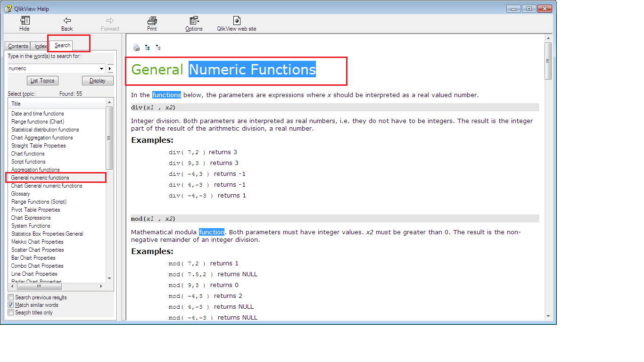Select 'Chart Aggregation functions' topic
Screen dimensions: 644x362
pos(42,138)
